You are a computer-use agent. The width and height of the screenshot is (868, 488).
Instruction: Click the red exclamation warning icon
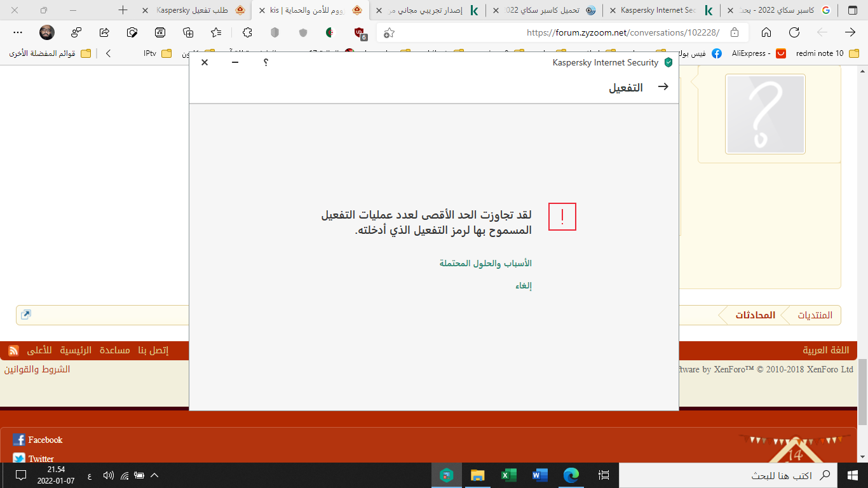(562, 217)
